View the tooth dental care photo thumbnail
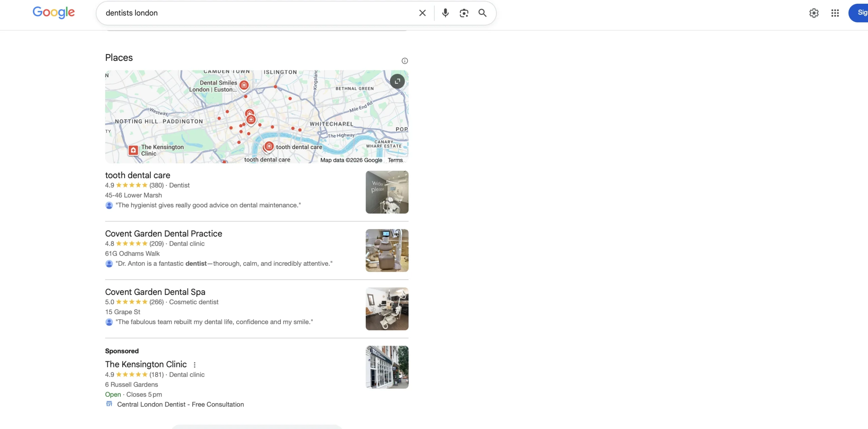This screenshot has height=429, width=868. [387, 192]
